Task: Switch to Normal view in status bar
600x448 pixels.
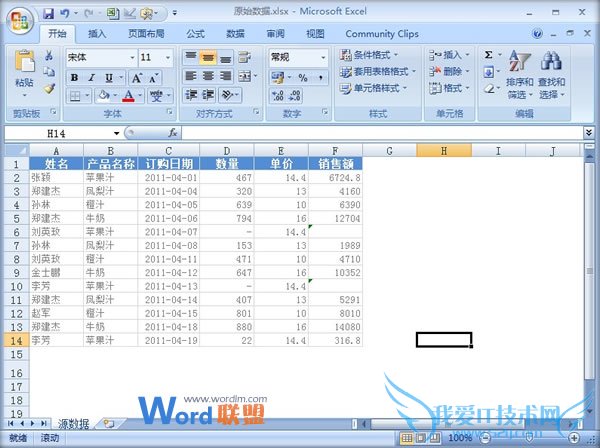Action: point(406,437)
